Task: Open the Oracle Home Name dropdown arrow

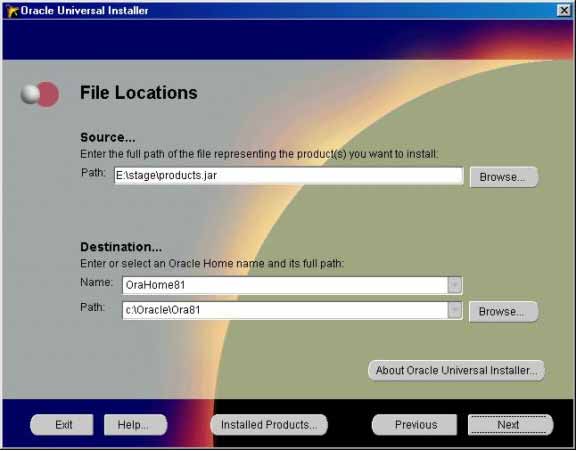Action: 455,285
